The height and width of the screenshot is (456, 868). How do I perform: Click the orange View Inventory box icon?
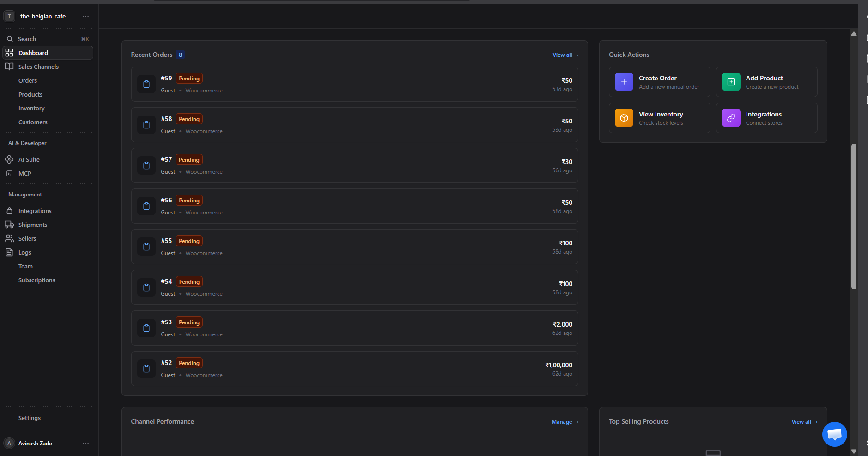coord(624,118)
